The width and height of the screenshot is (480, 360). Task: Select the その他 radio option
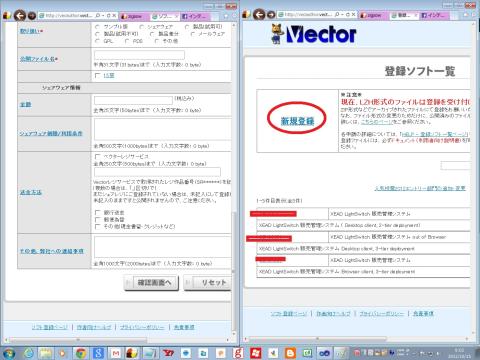157,41
